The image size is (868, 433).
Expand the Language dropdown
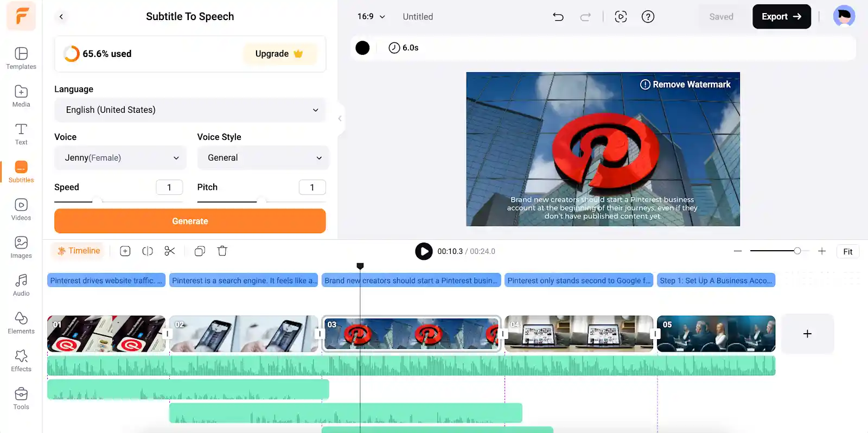pos(190,110)
